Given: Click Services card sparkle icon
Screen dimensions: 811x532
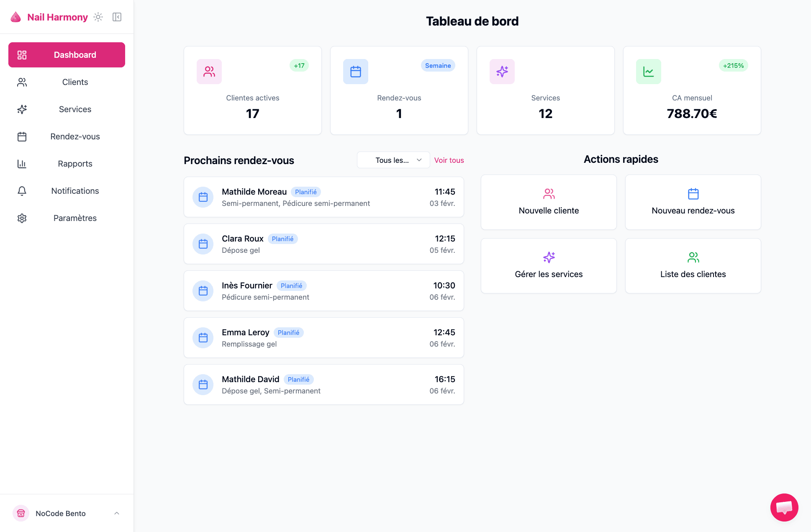Looking at the screenshot, I should [502, 72].
